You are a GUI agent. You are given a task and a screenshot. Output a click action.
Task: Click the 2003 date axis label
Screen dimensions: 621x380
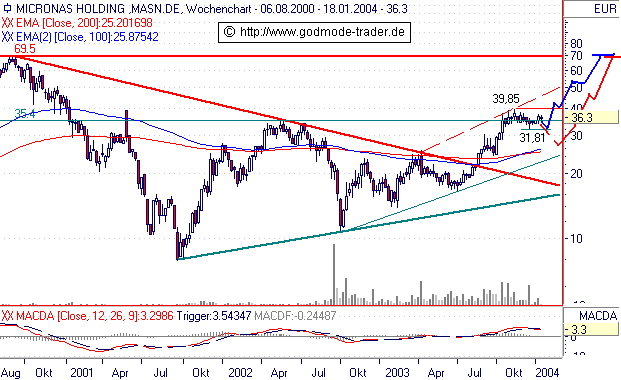[x=397, y=373]
